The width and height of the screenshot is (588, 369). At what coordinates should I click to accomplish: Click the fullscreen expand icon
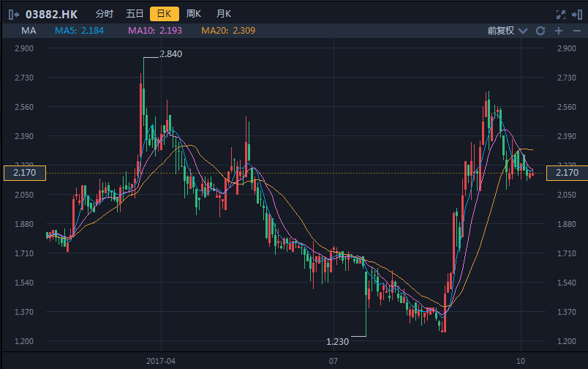pos(561,14)
